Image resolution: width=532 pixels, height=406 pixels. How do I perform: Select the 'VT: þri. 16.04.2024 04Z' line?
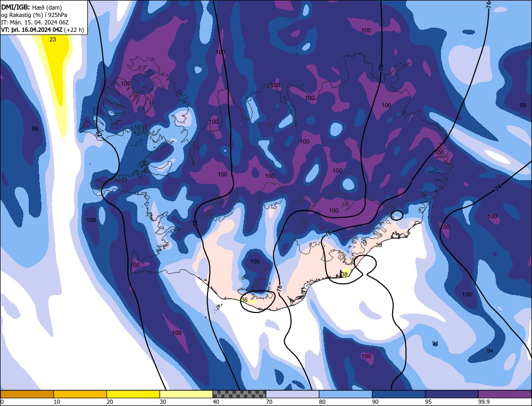coord(32,30)
